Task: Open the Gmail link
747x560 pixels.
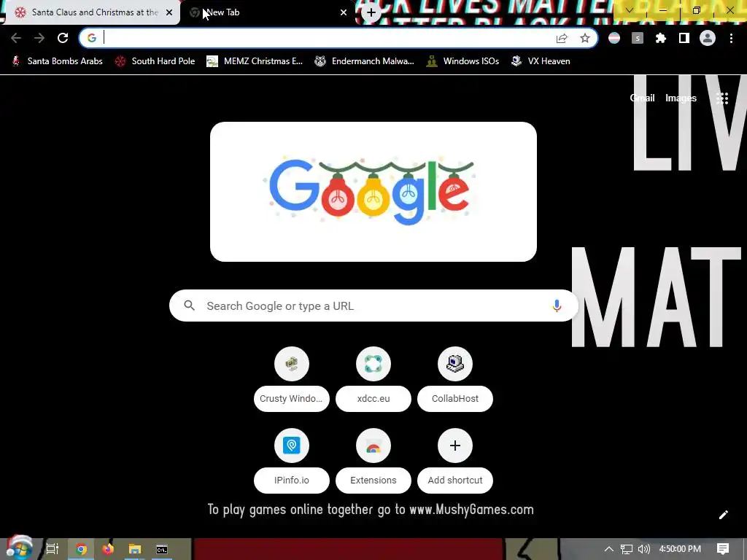Action: (642, 98)
